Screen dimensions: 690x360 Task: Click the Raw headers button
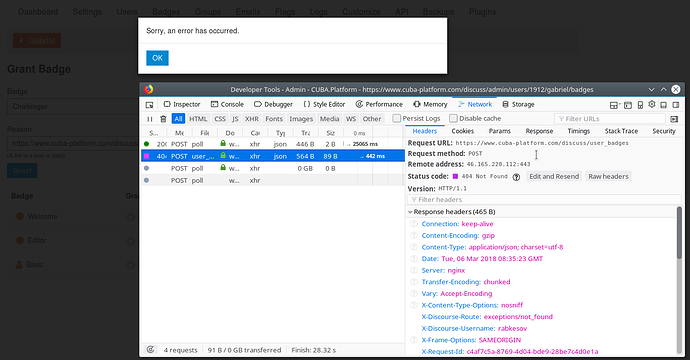click(x=608, y=176)
